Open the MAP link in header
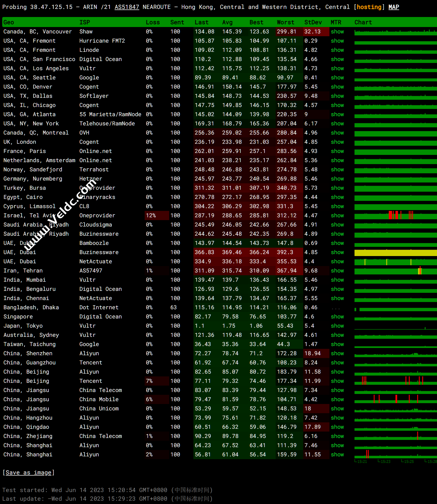 click(394, 7)
